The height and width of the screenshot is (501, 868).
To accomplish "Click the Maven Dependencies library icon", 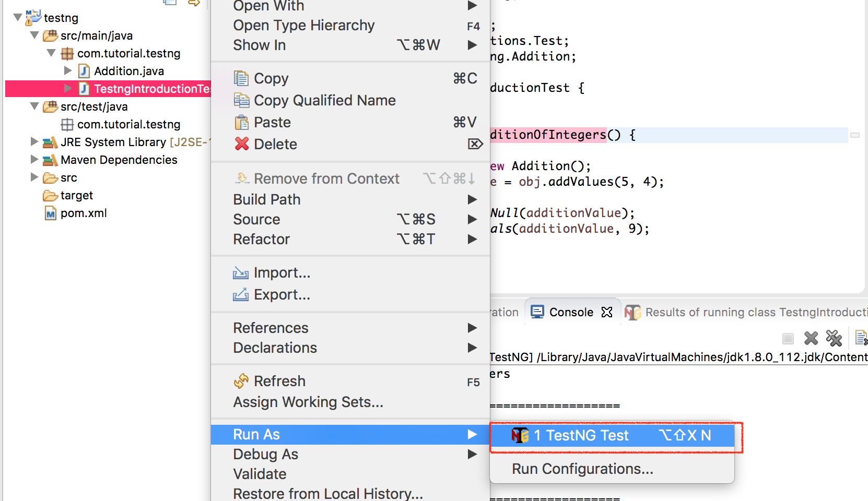I will click(50, 160).
